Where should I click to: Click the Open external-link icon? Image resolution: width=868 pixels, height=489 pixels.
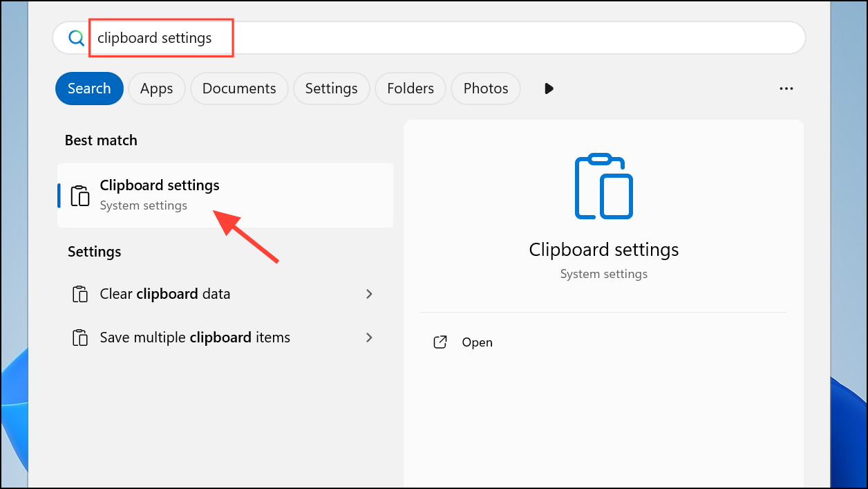(x=440, y=342)
